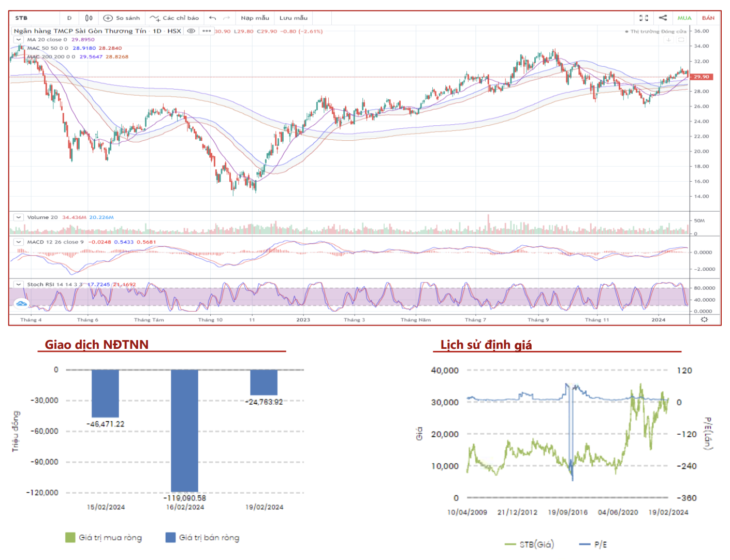Screen dimensions: 730x560
Task: Click the STB(Giá) legend entry
Action: coord(529,544)
